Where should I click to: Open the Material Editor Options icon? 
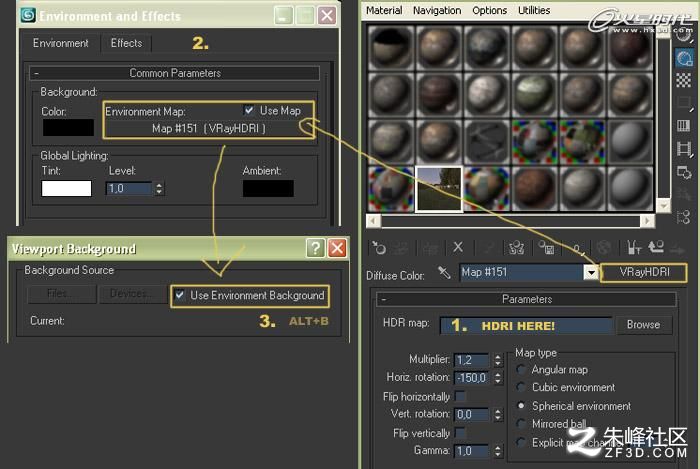[x=684, y=172]
